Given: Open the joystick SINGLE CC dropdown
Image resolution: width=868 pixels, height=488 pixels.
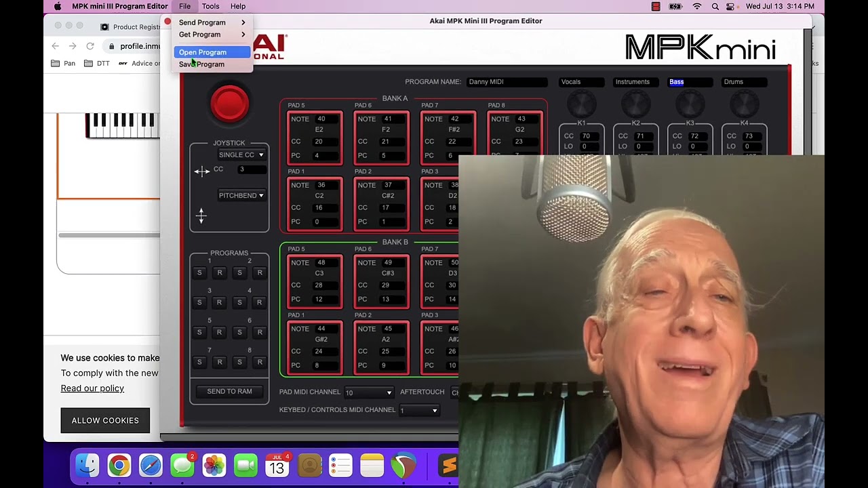Looking at the screenshot, I should click(241, 155).
